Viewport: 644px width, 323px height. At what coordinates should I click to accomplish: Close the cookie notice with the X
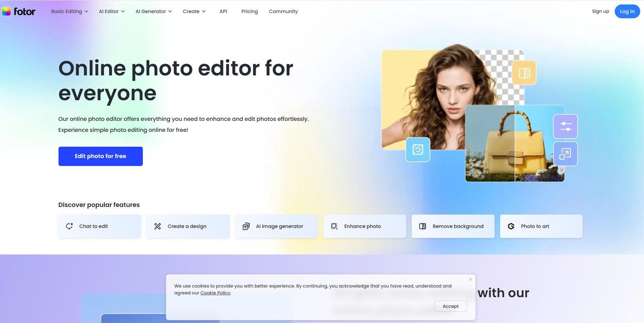click(x=471, y=279)
